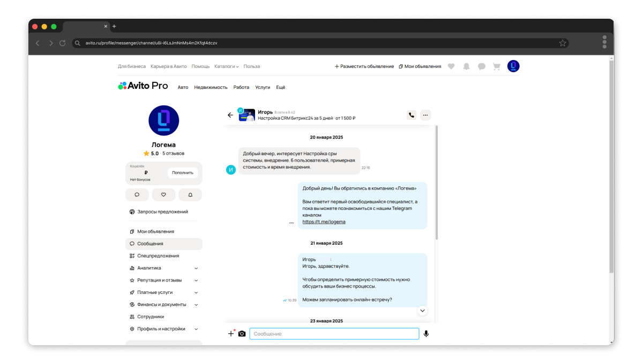
Task: Record voice message with microphone icon
Action: click(x=426, y=333)
